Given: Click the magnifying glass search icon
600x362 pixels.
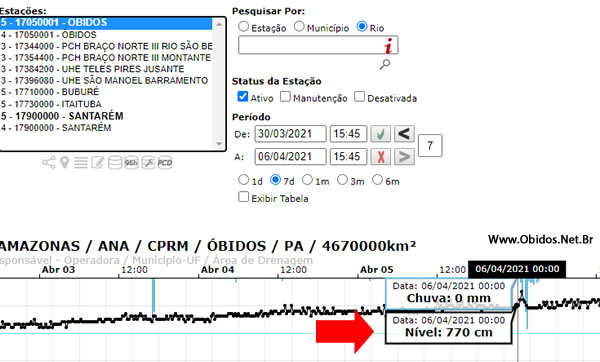Looking at the screenshot, I should tap(385, 64).
